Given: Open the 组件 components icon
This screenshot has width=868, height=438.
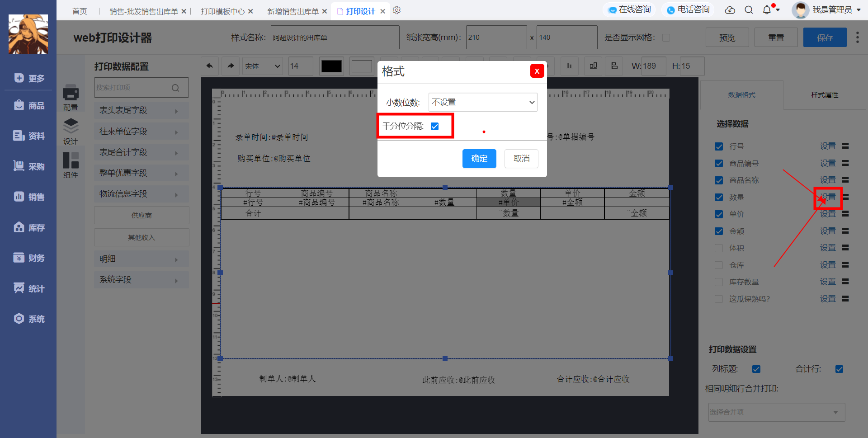Looking at the screenshot, I should coord(71,165).
